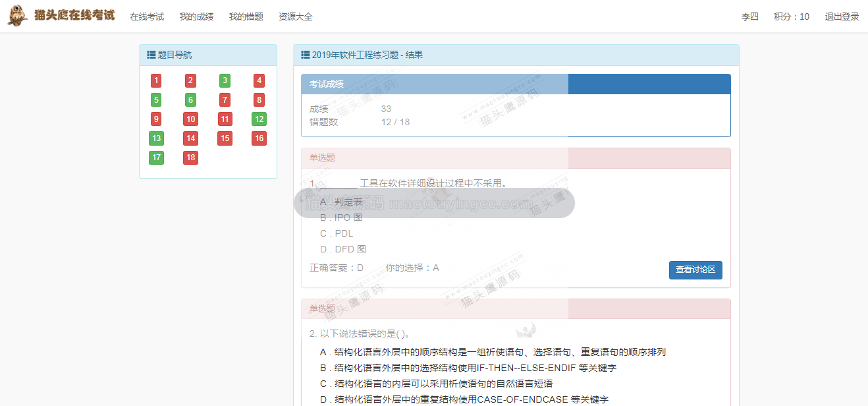The image size is (868, 406).
Task: Click the 错题数 label
Action: point(323,122)
